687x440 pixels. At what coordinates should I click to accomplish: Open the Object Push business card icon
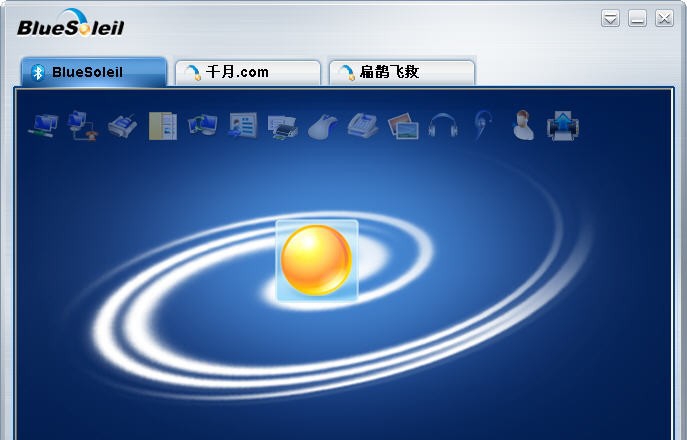coord(243,125)
